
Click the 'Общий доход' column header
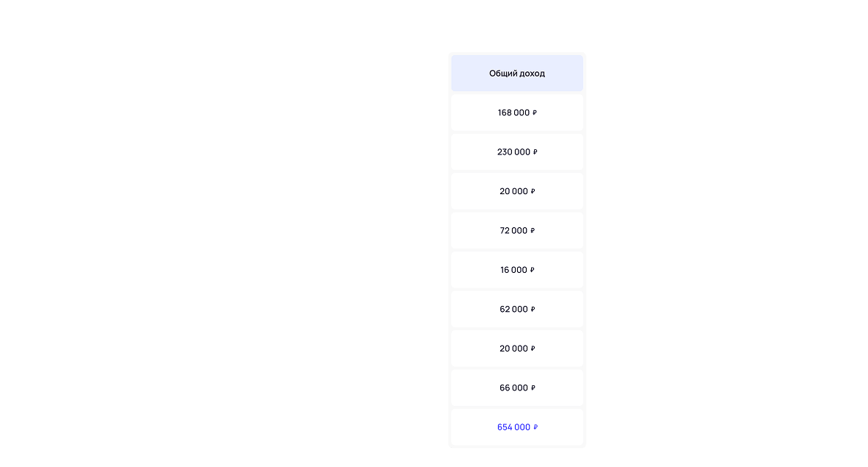click(x=516, y=74)
